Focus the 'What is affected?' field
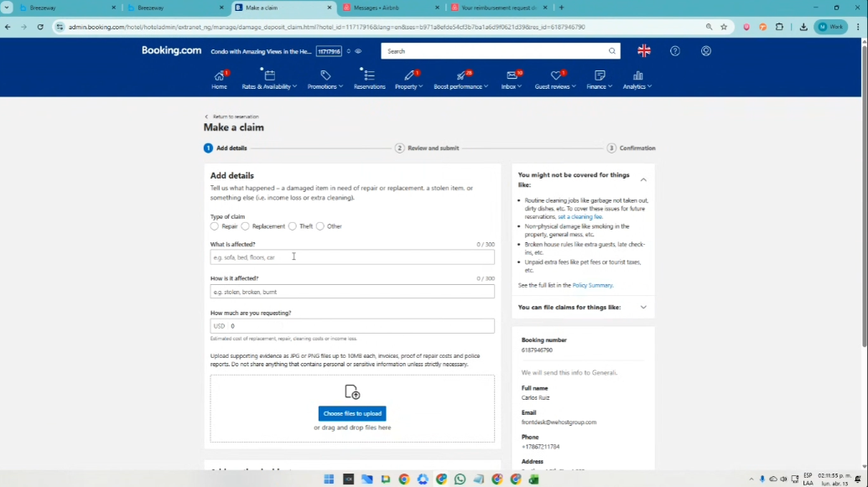 (x=352, y=256)
